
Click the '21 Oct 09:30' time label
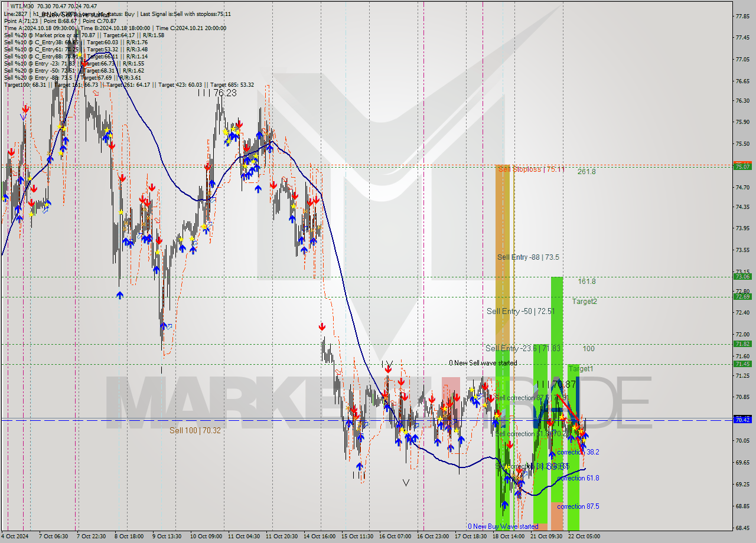point(548,537)
